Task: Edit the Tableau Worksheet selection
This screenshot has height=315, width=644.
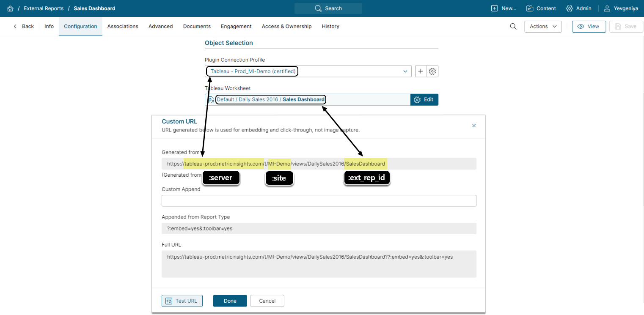Action: point(424,100)
